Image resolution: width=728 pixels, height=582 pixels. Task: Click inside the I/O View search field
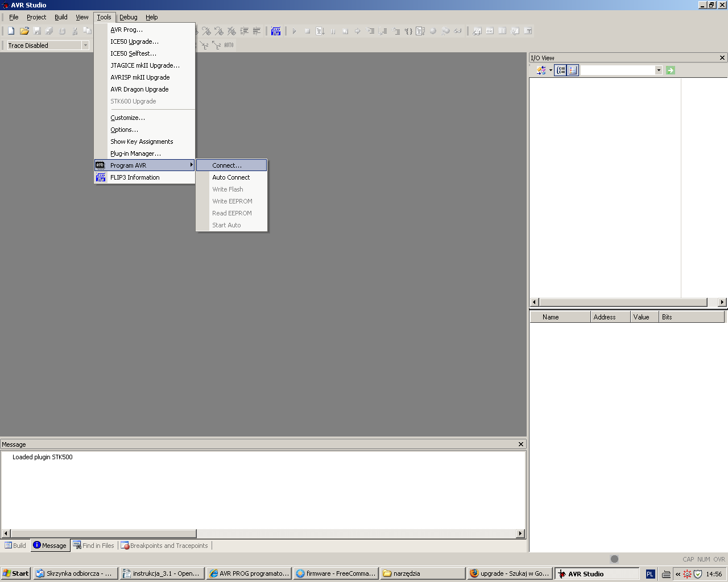click(x=618, y=70)
